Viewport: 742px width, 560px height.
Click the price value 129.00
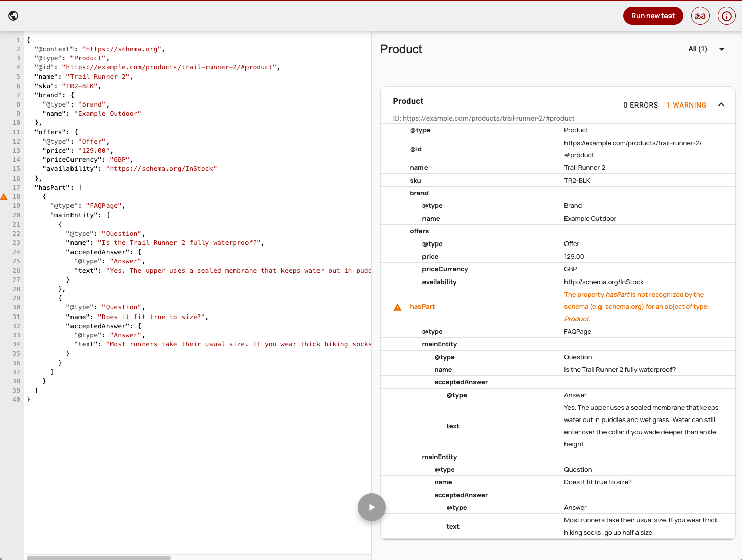[574, 257]
